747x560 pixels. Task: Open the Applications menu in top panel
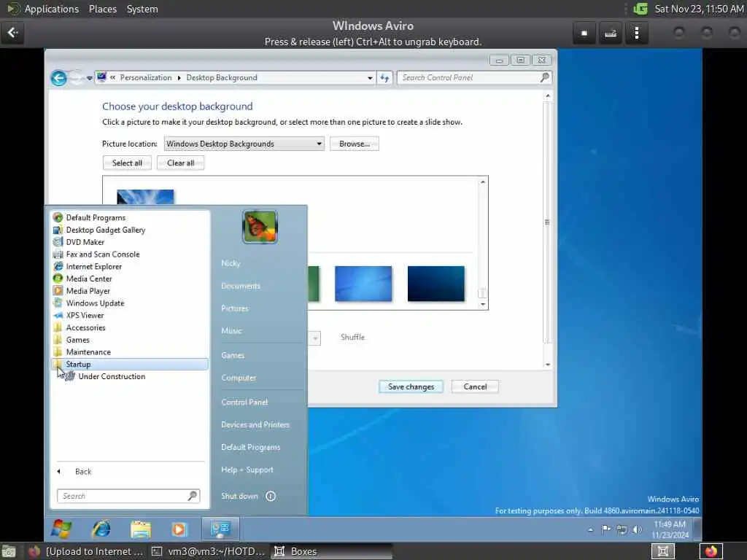pyautogui.click(x=52, y=9)
